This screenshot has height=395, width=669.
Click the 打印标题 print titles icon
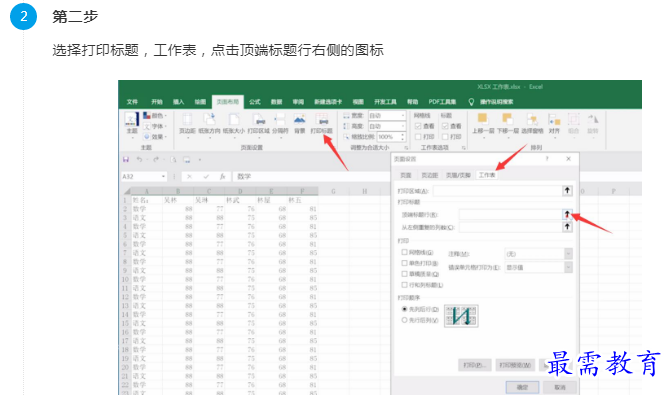(x=321, y=124)
